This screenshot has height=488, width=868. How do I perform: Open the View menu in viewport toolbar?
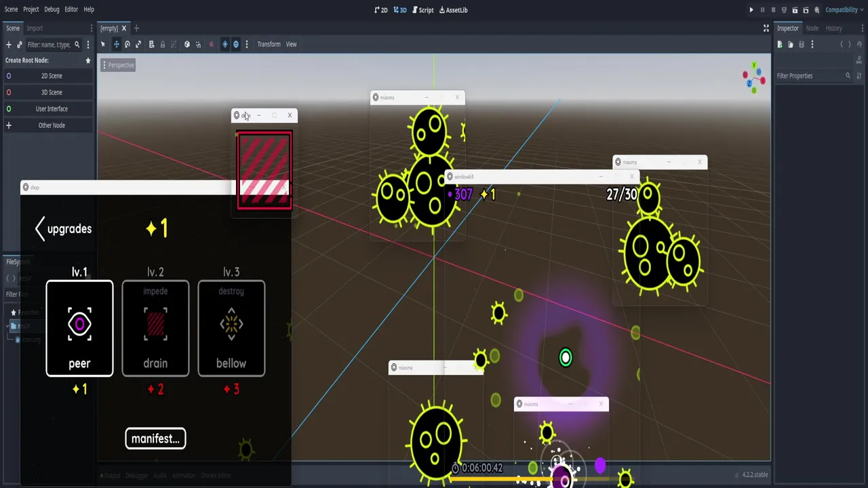pos(291,44)
